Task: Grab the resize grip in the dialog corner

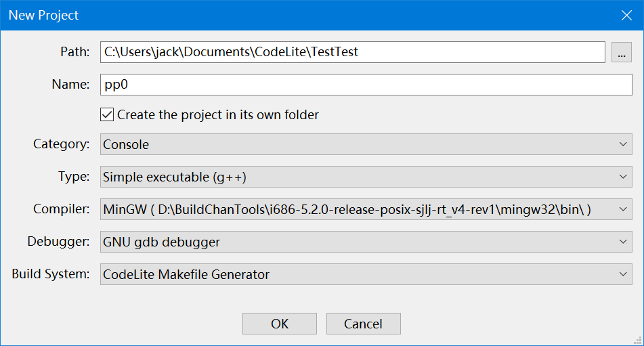Action: click(637, 339)
